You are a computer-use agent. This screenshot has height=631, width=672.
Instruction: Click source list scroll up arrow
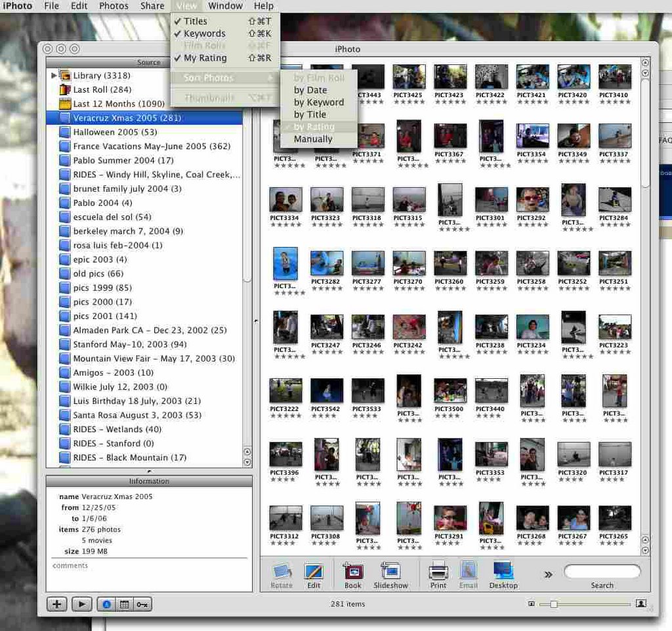[x=247, y=452]
